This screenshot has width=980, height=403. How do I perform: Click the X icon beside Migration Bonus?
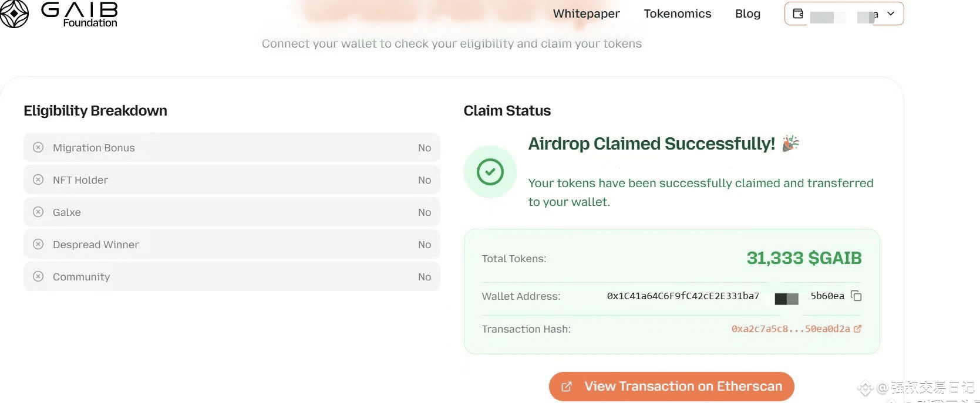38,148
